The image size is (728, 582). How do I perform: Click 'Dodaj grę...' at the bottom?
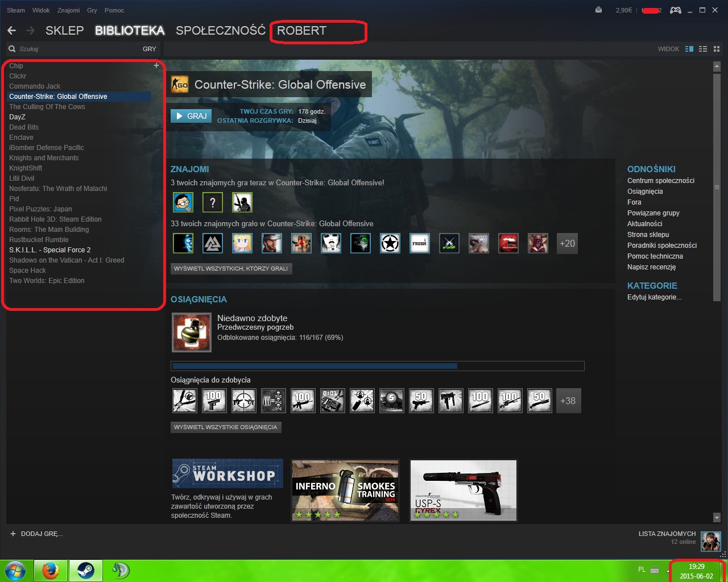[36, 534]
